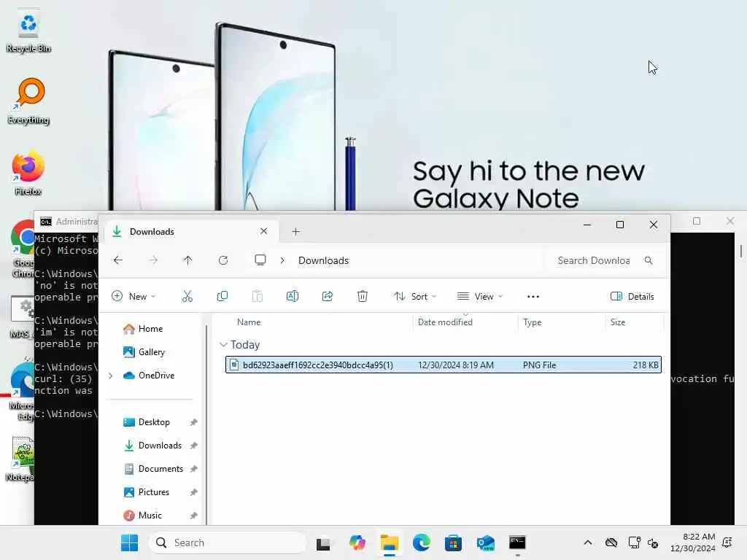Go back with the left arrow

[118, 260]
